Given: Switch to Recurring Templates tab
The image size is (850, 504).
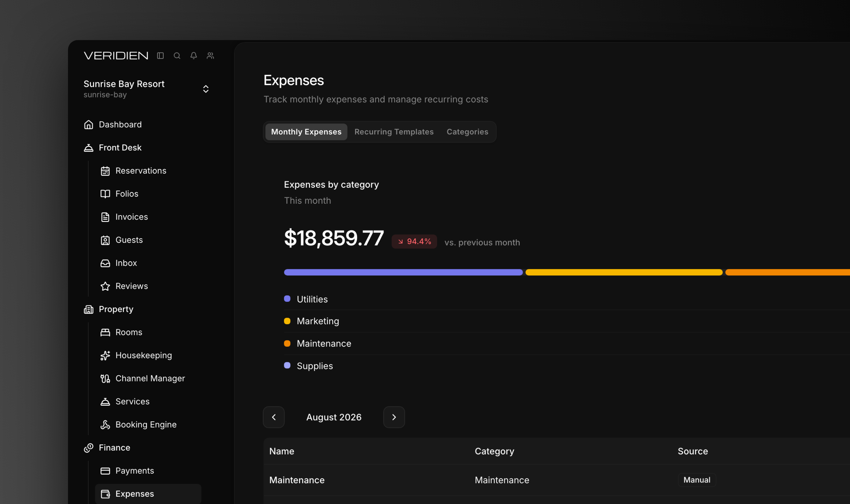Looking at the screenshot, I should tap(394, 132).
